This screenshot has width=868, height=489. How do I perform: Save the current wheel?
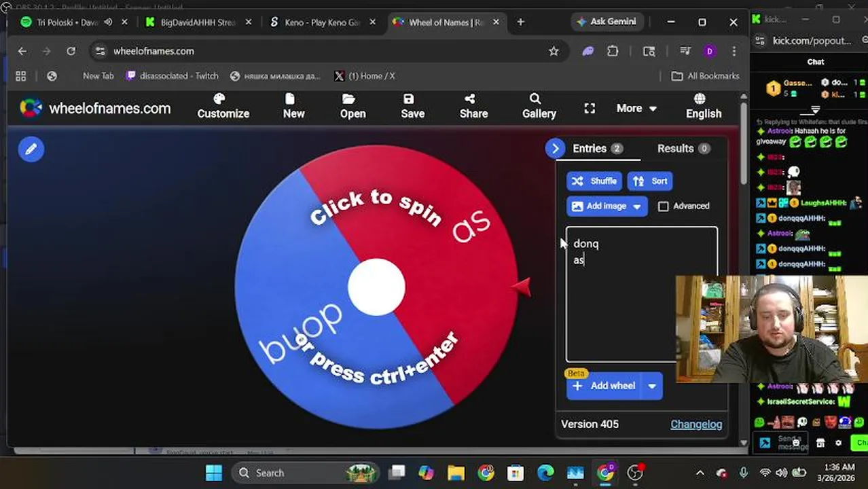click(412, 107)
